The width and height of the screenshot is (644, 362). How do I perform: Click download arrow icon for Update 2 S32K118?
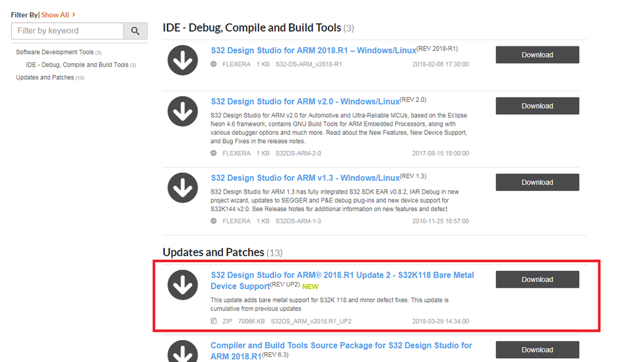(x=183, y=285)
